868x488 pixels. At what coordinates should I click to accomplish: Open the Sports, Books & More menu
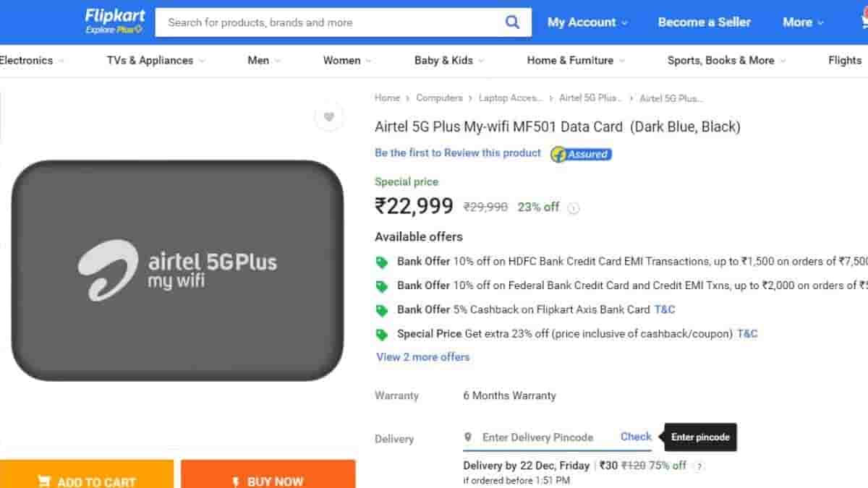pyautogui.click(x=726, y=61)
